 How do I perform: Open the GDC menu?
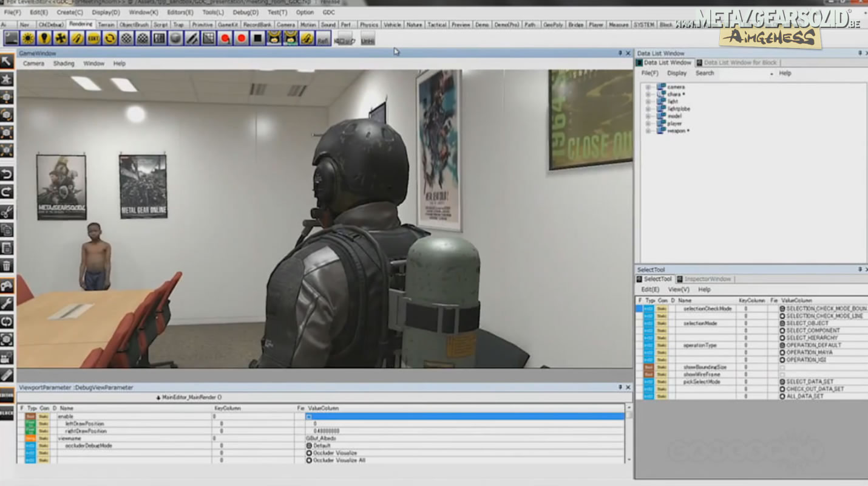coord(328,12)
